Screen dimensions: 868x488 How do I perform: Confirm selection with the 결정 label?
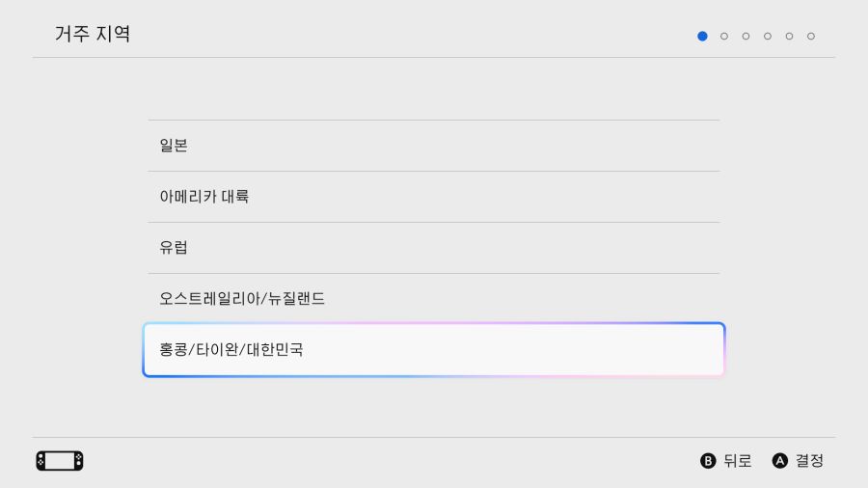tap(809, 461)
